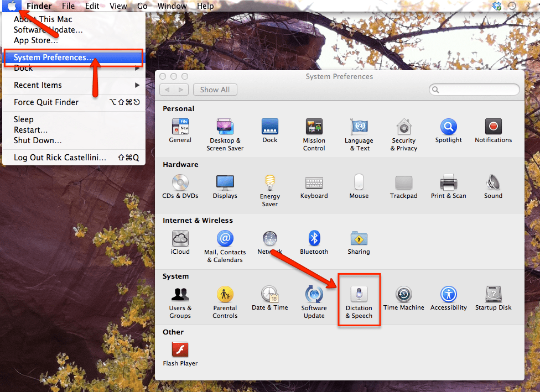Open Sharing preferences
The image size is (540, 392).
point(359,242)
